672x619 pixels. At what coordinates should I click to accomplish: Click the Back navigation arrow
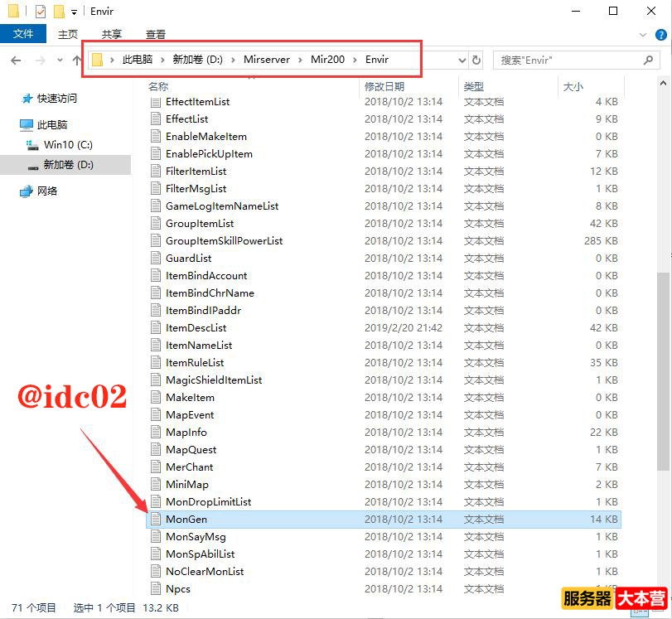click(16, 60)
